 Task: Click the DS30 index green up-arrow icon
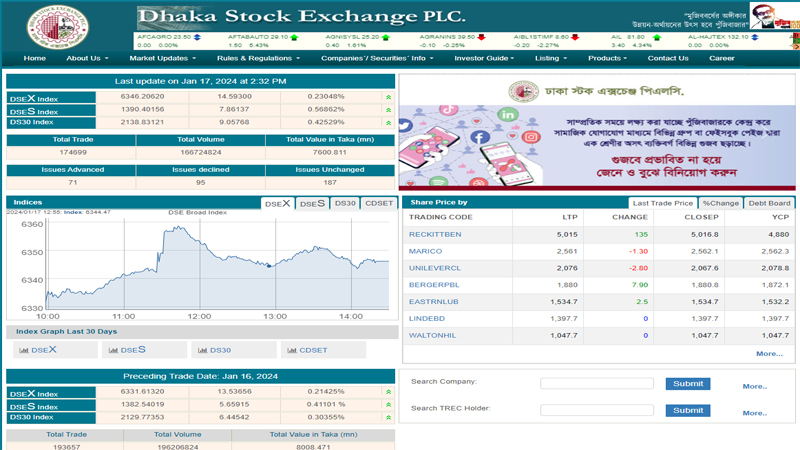point(388,123)
